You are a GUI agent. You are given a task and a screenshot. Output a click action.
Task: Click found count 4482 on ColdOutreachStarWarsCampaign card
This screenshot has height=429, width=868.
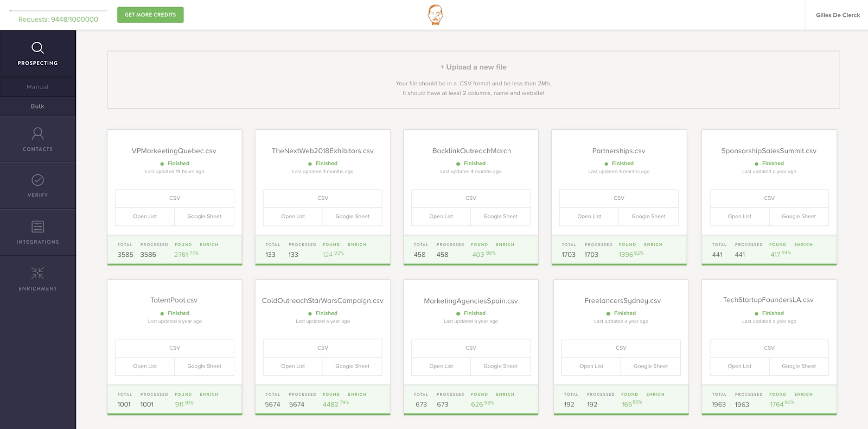pos(330,405)
